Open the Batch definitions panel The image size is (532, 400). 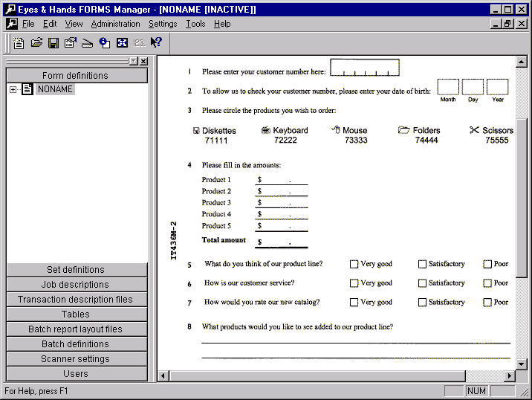[x=76, y=344]
